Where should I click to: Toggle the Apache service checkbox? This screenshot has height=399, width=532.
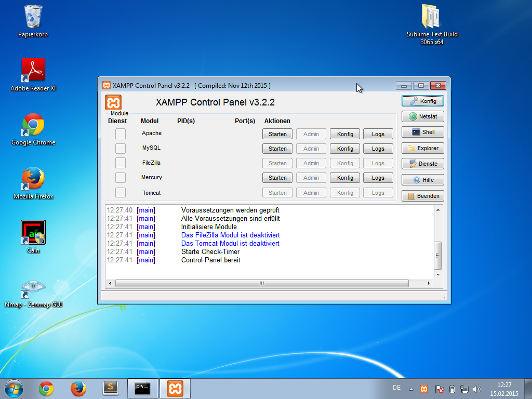[121, 134]
